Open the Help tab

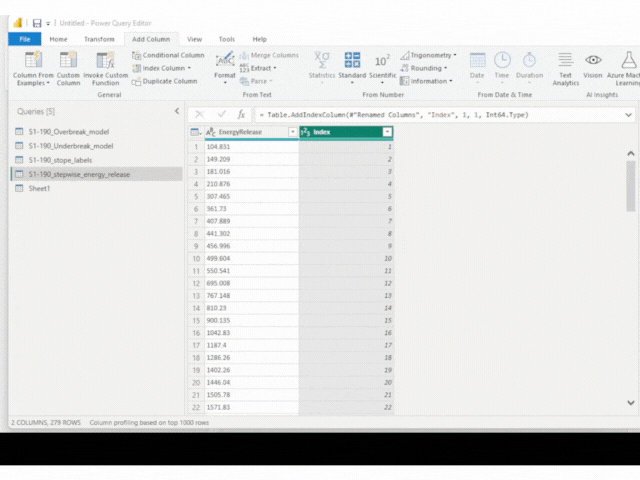[260, 39]
